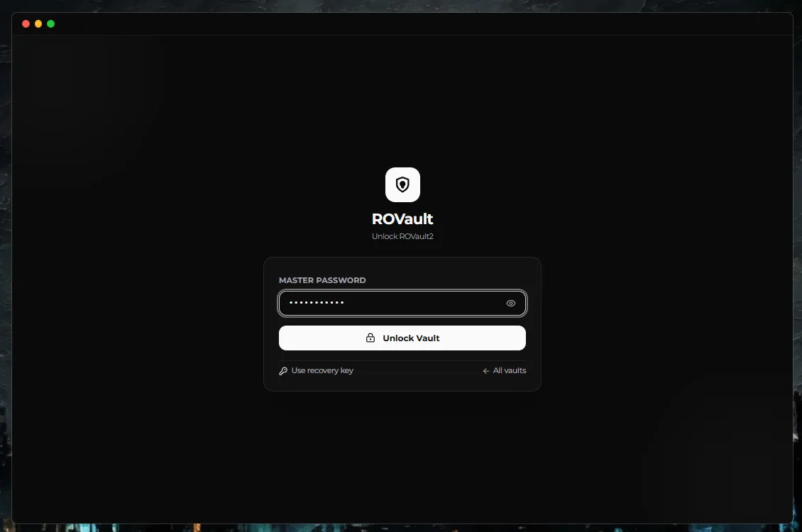Image resolution: width=802 pixels, height=532 pixels.
Task: Click the ROVault shield logo icon
Action: coord(402,184)
